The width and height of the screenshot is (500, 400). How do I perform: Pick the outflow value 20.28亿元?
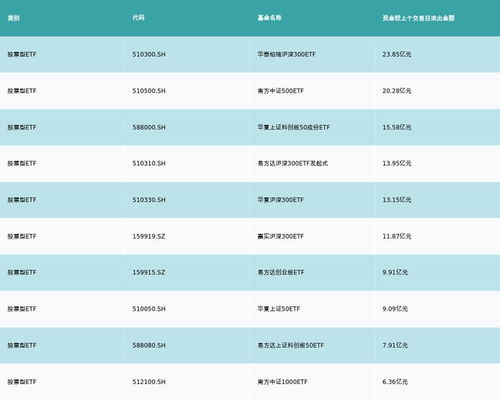coord(397,91)
